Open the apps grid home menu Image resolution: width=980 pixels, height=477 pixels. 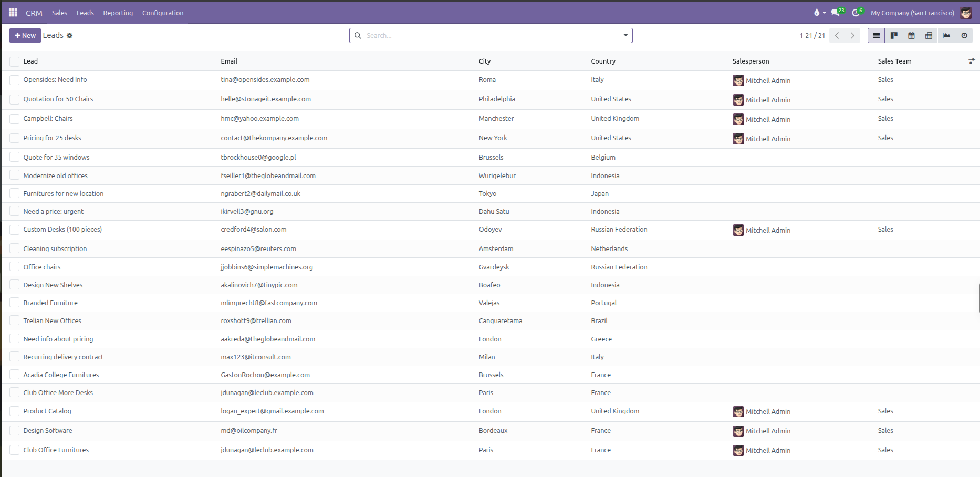coord(13,13)
